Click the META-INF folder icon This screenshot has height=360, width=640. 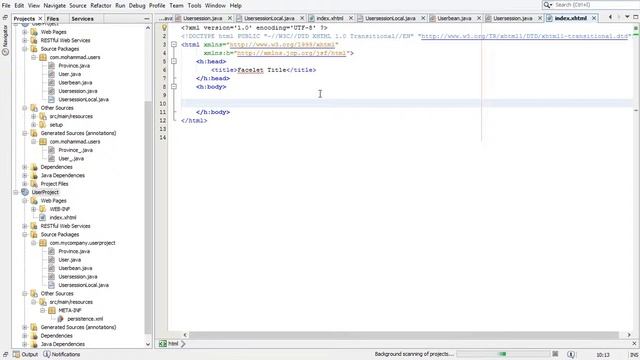coord(51,310)
